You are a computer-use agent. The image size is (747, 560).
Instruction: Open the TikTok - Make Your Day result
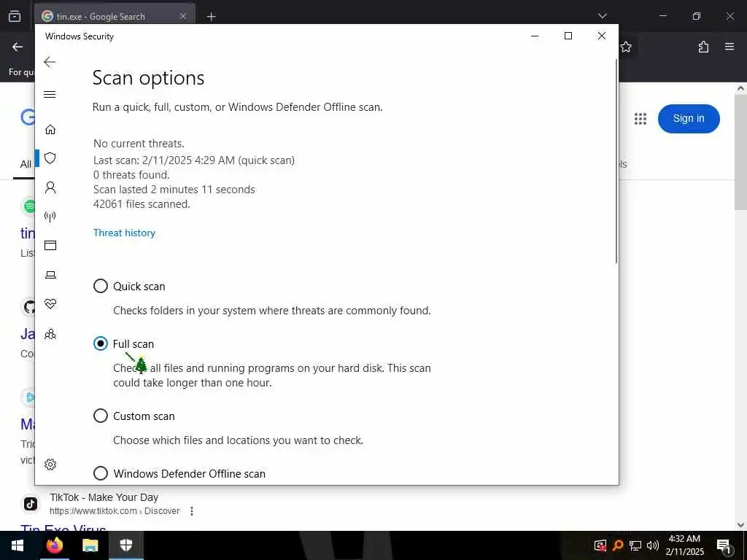pos(104,497)
